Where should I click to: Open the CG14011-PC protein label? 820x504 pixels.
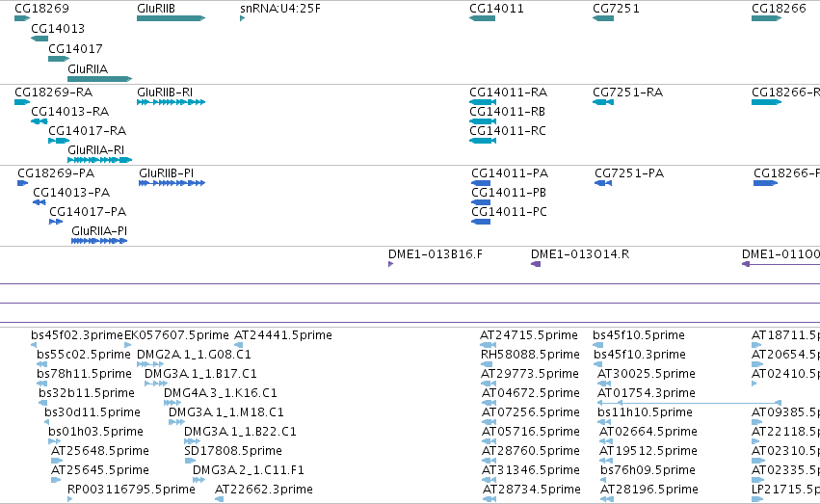pyautogui.click(x=510, y=212)
